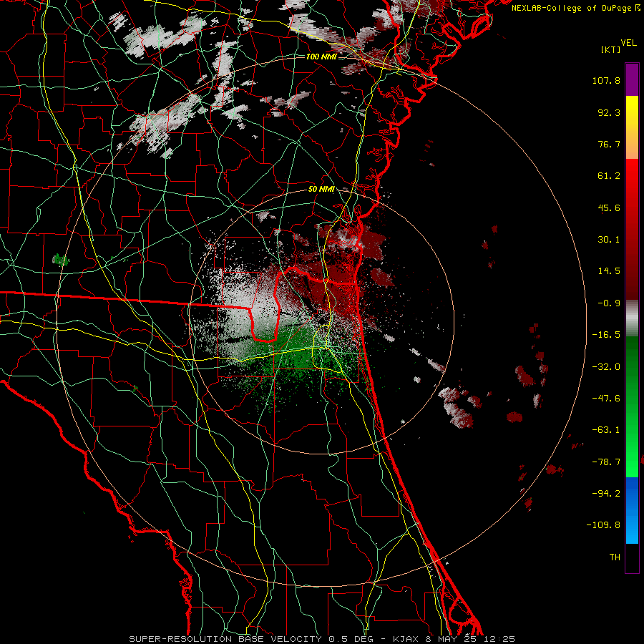Click the TH legend label
Image resolution: width=644 pixels, height=644 pixels.
(x=615, y=557)
